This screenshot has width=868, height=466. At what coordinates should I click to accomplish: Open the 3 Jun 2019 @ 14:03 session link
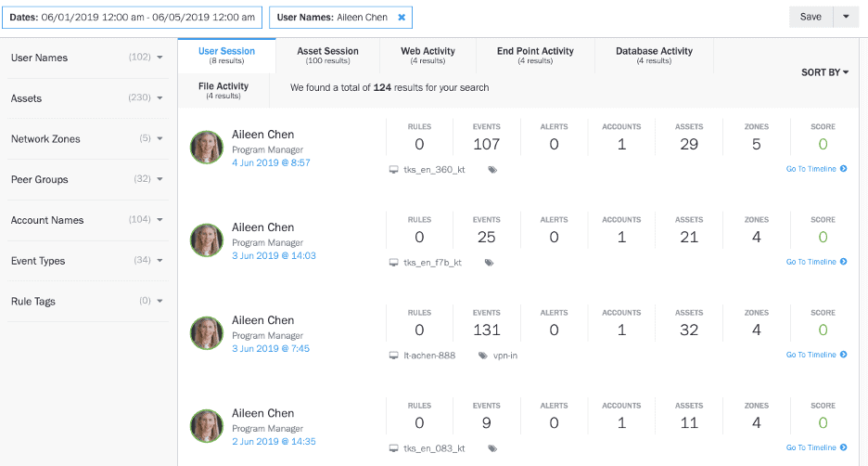coord(274,255)
